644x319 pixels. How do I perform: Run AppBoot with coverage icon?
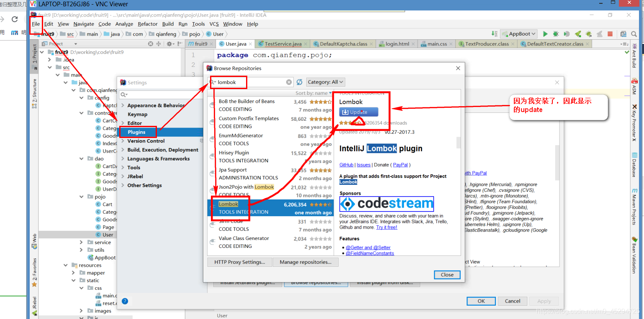point(567,34)
